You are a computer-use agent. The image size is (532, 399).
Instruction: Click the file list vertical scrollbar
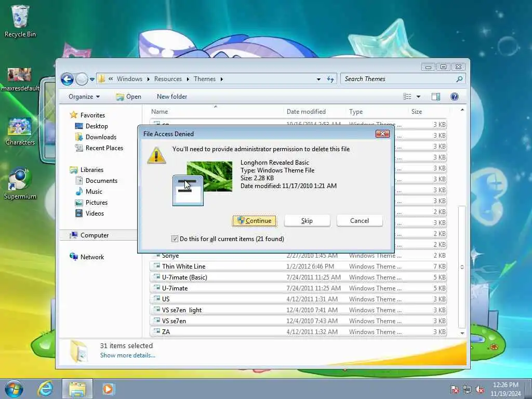click(x=462, y=267)
